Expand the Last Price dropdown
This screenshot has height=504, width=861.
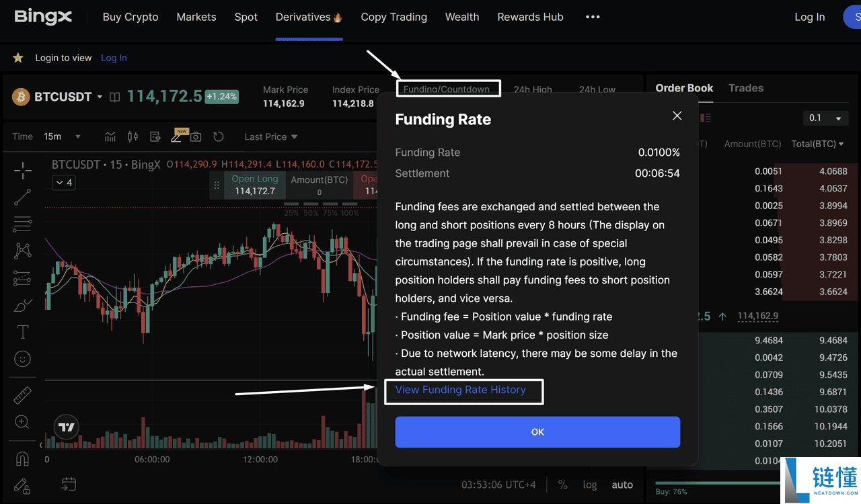pos(270,136)
